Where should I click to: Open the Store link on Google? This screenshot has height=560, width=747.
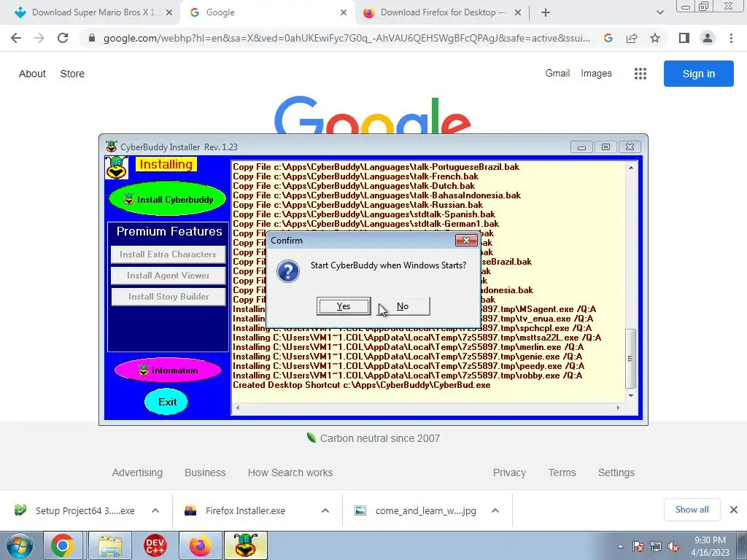click(72, 74)
